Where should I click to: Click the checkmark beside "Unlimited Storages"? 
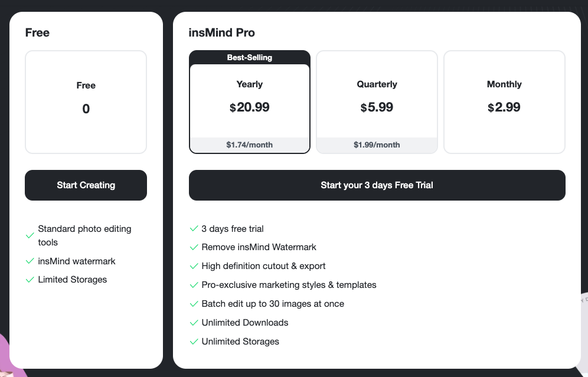194,342
